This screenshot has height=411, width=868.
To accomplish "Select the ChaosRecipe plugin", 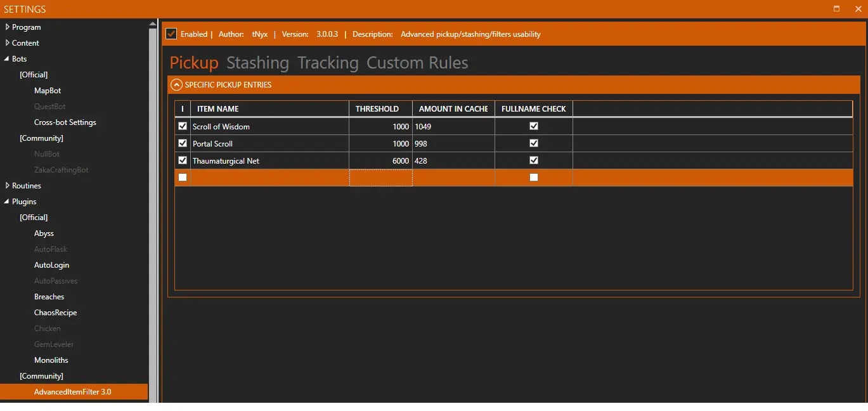I will (x=55, y=313).
